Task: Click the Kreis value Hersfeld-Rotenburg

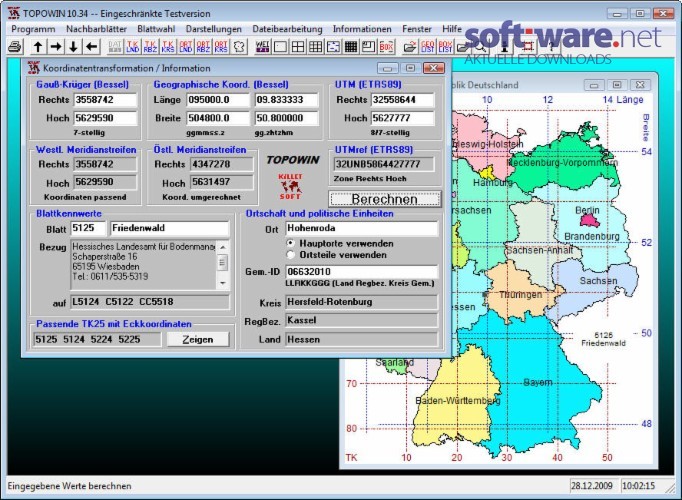Action: point(361,302)
